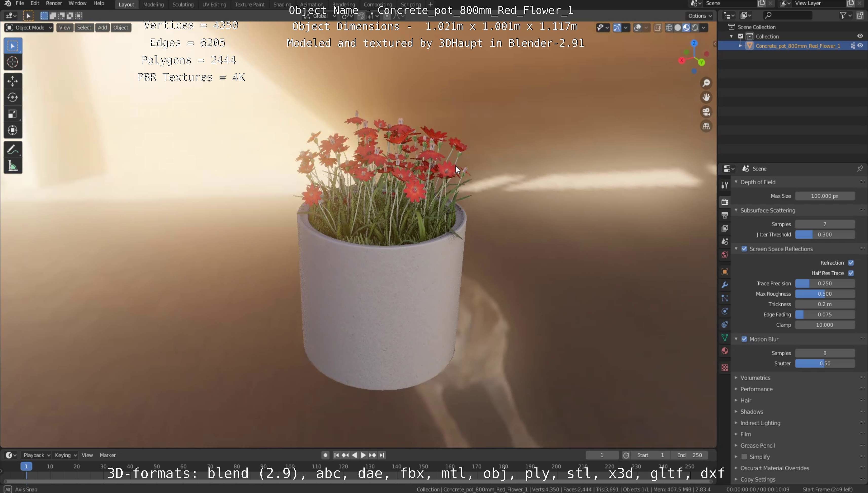Toggle Collection exclude checkbox in outliner
Viewport: 868px width, 493px height.
coord(741,36)
